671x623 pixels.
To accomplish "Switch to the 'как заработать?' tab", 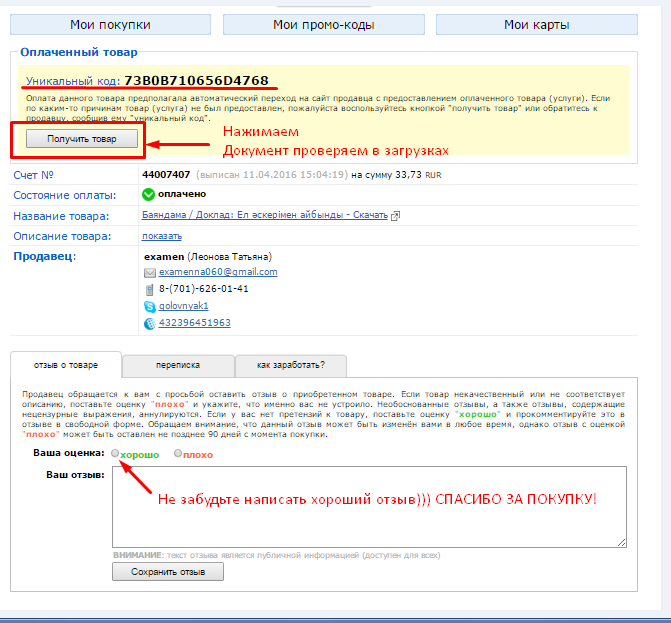I will [290, 365].
